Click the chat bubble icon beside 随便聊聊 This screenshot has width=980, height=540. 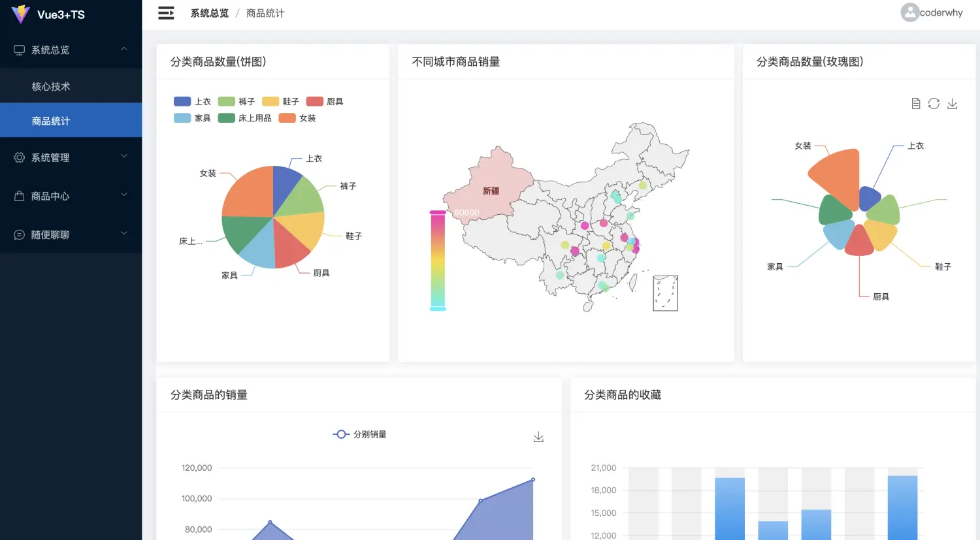[x=20, y=234]
